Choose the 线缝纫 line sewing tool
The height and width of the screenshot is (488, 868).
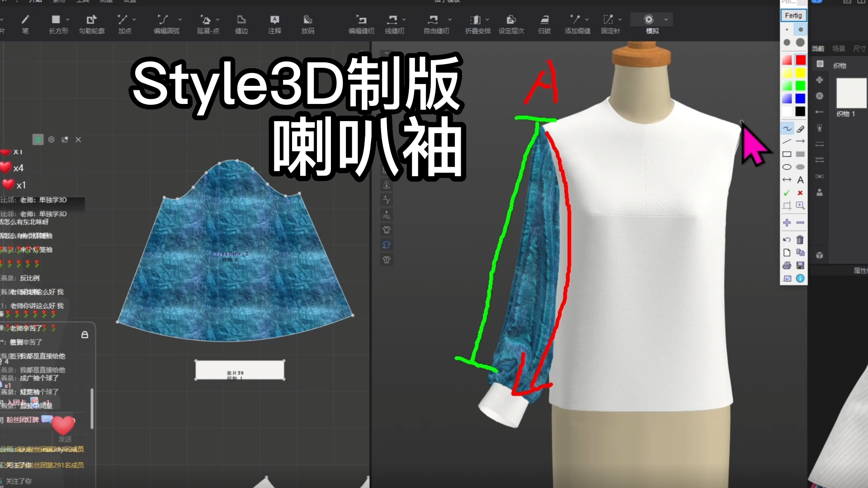pos(393,24)
